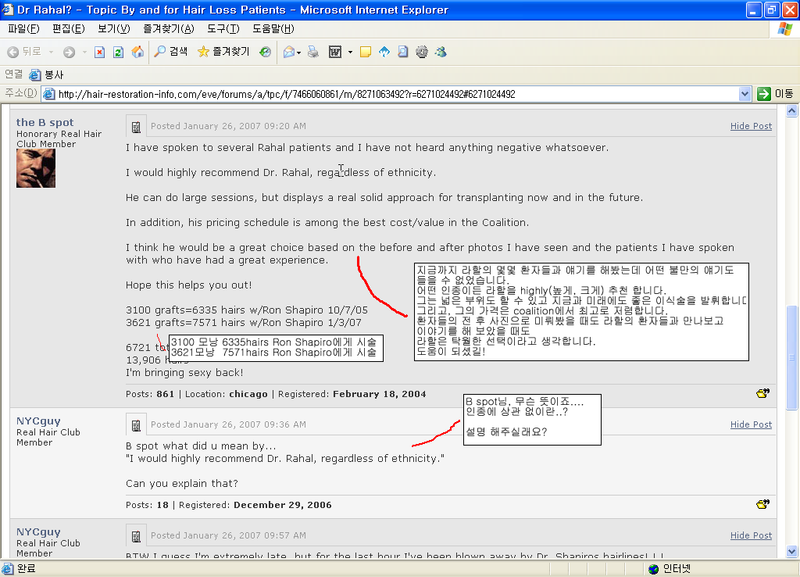Open the Forward button history dropdown arrow
Image resolution: width=800 pixels, height=577 pixels.
[85, 52]
